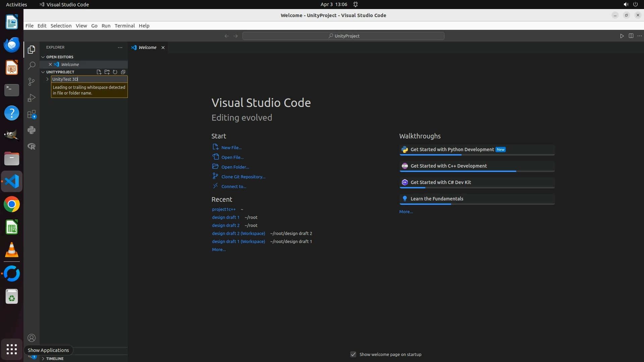The image size is (644, 362).
Task: Open the Source Control view
Action: pos(32,82)
